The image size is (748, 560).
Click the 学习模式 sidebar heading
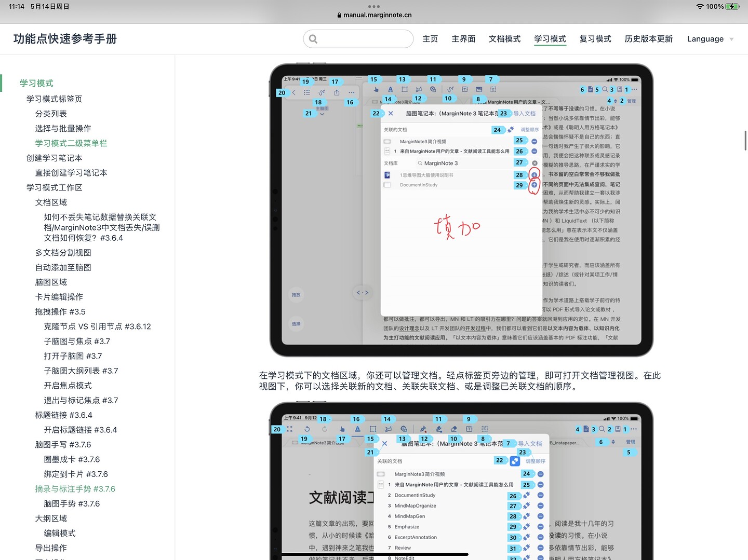pyautogui.click(x=36, y=83)
